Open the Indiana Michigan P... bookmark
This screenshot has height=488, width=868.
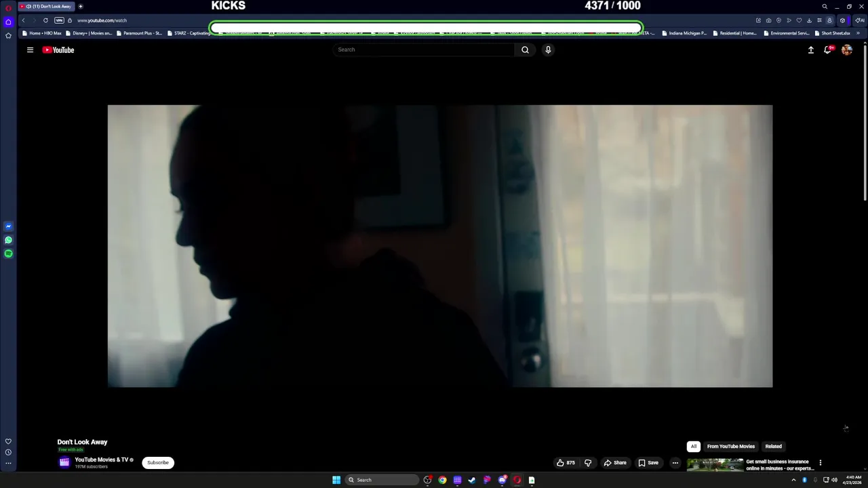(684, 33)
